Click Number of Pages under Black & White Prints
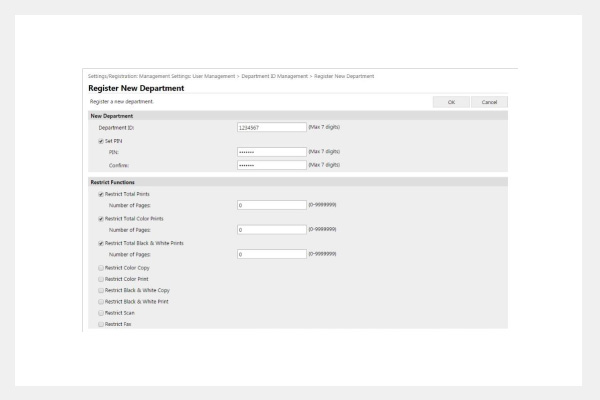 [x=271, y=254]
